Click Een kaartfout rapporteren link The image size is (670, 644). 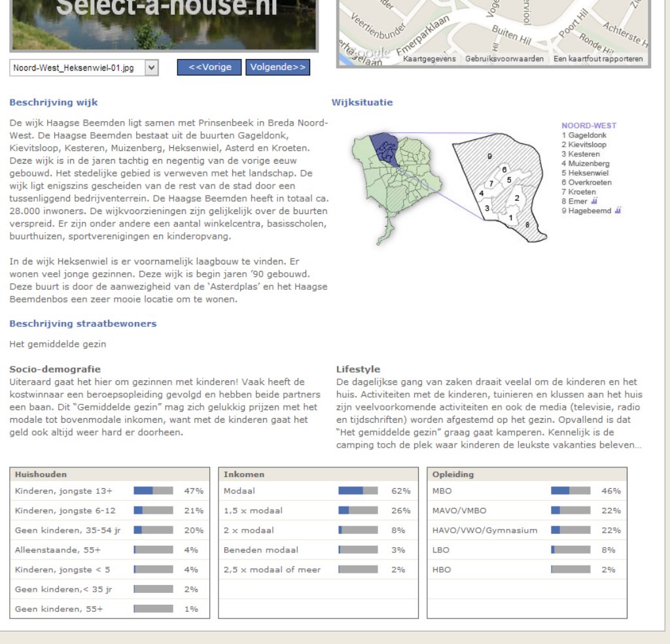click(x=598, y=59)
